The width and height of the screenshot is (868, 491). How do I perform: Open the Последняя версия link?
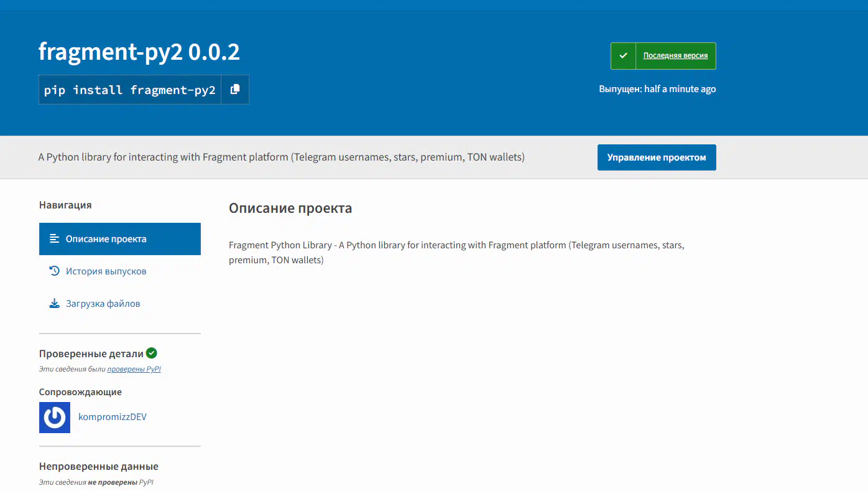[675, 56]
